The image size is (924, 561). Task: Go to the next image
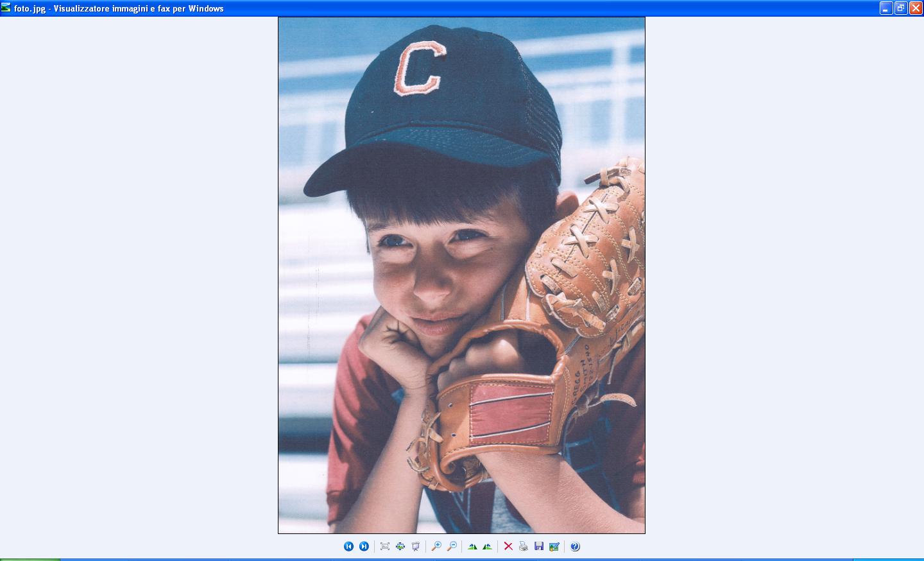[x=364, y=546]
